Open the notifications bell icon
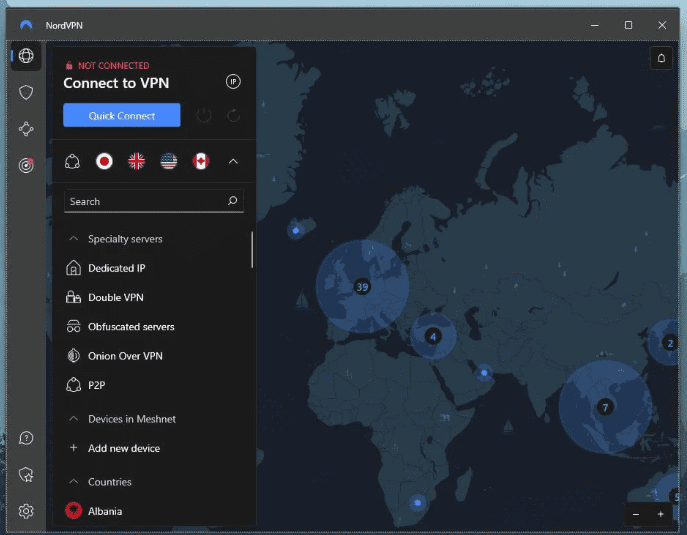Viewport: 687px width, 535px height. 661,58
